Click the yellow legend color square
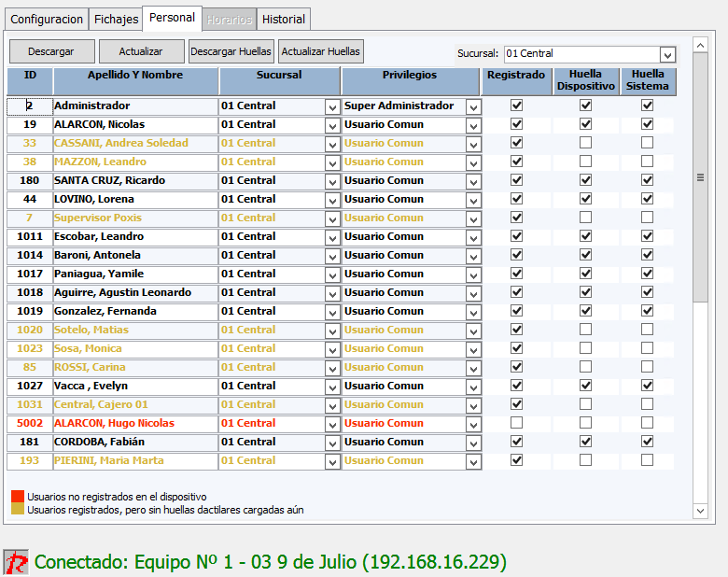This screenshot has height=577, width=728. tap(18, 510)
